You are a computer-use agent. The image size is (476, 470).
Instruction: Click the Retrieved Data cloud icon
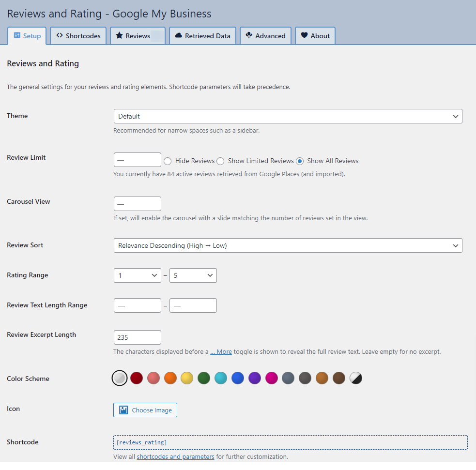coord(179,35)
